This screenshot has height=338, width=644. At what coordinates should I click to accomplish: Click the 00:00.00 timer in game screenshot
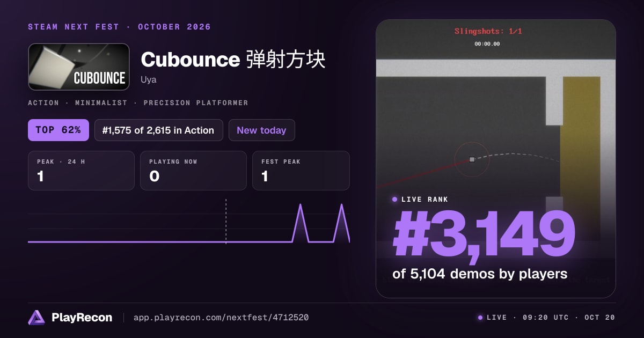click(x=487, y=44)
